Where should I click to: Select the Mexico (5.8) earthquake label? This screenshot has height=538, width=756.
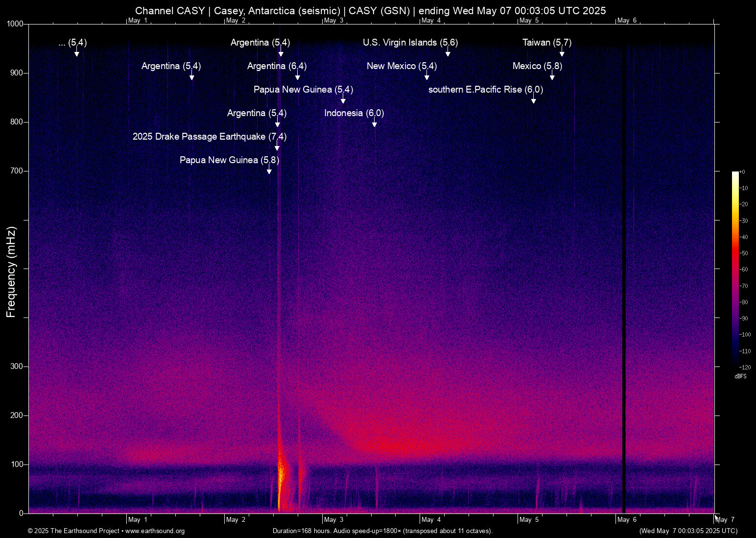coord(537,66)
